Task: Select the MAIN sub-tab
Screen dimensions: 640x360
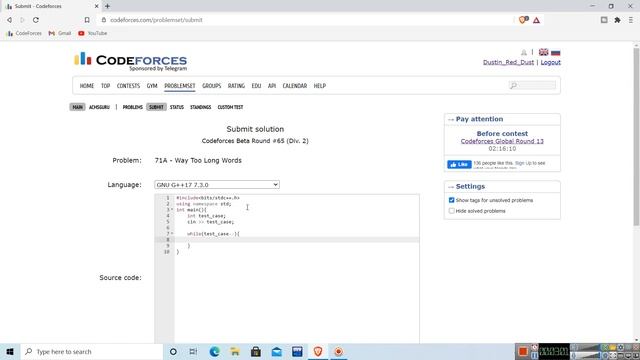Action: (77, 107)
